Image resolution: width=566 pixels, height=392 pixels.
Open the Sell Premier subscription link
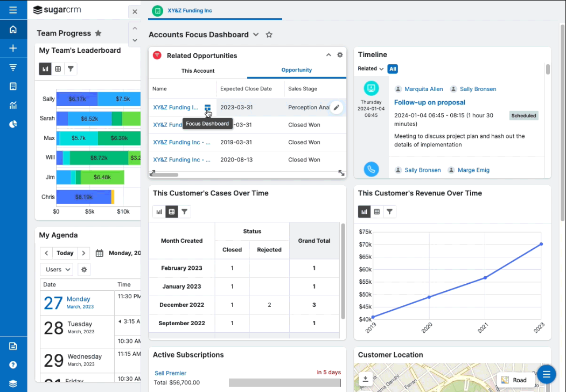tap(170, 373)
